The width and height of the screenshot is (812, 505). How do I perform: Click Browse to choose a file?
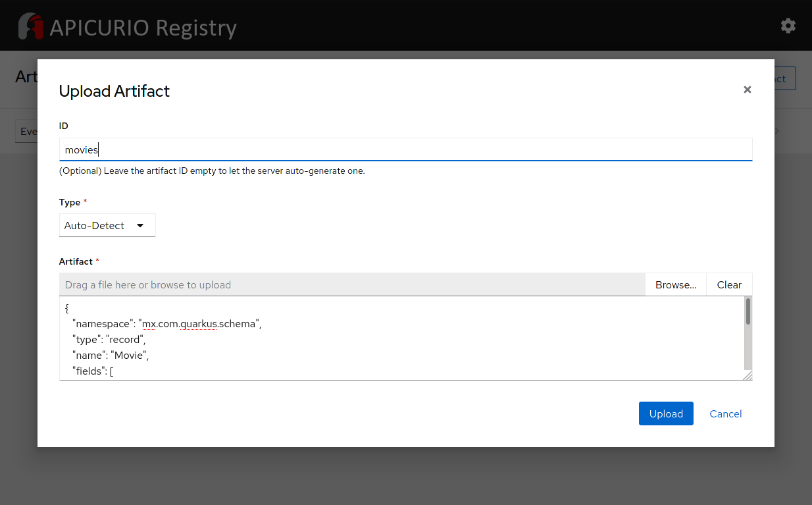675,284
